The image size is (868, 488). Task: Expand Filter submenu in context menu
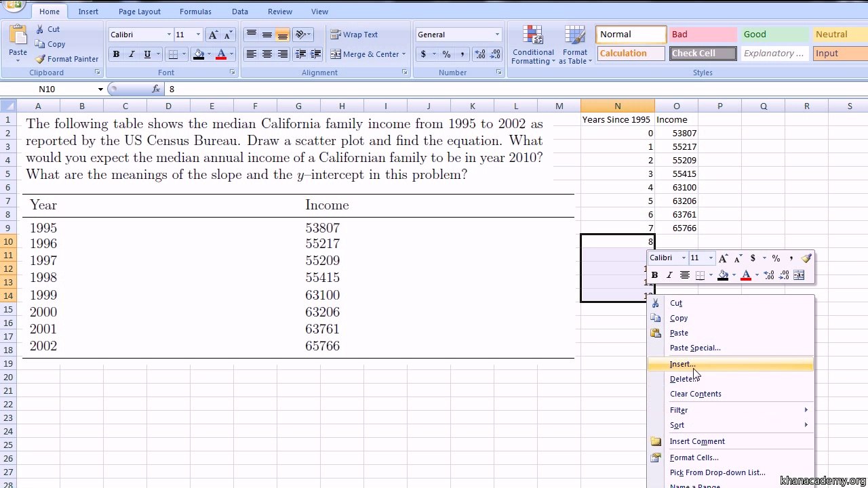point(806,410)
